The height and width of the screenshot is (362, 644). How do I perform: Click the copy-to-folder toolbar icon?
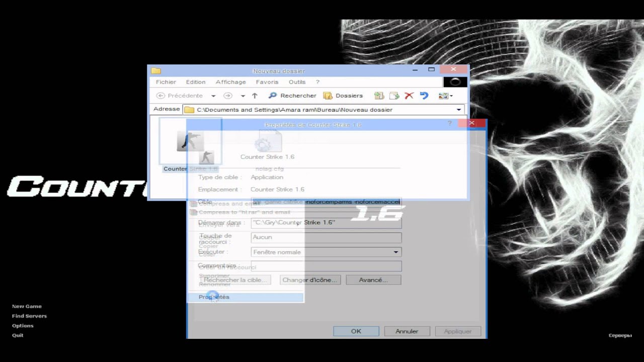click(394, 96)
